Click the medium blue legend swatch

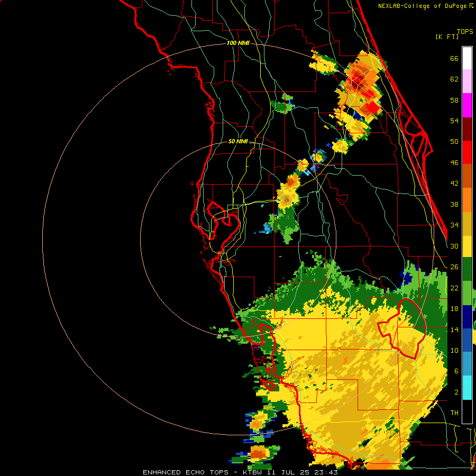467,341
